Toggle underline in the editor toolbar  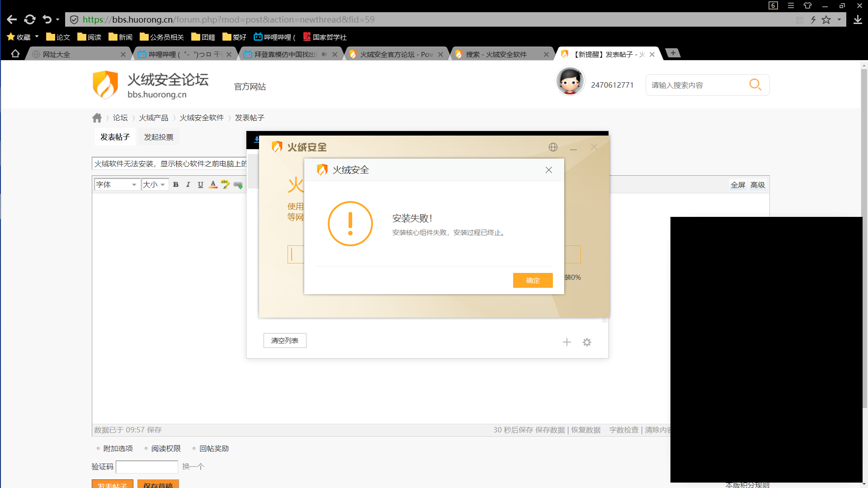pyautogui.click(x=200, y=184)
